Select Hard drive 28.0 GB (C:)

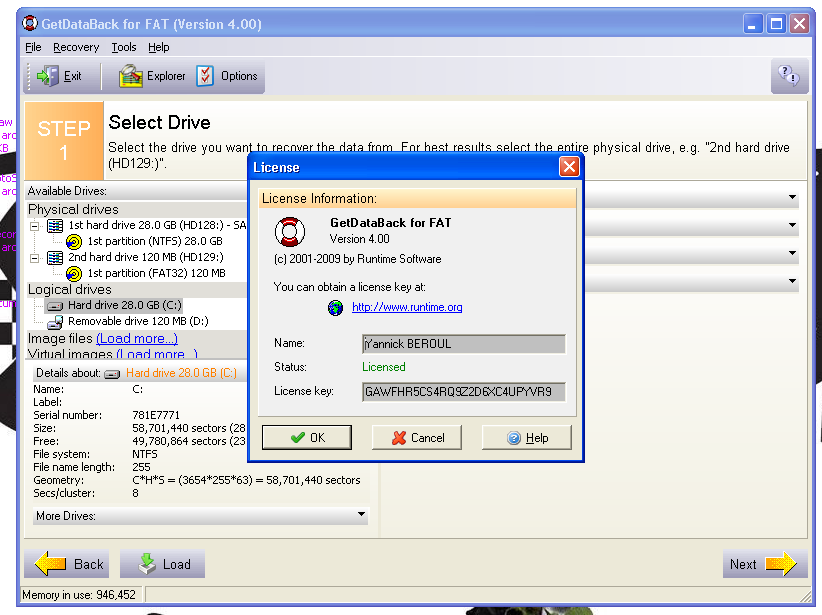point(125,306)
